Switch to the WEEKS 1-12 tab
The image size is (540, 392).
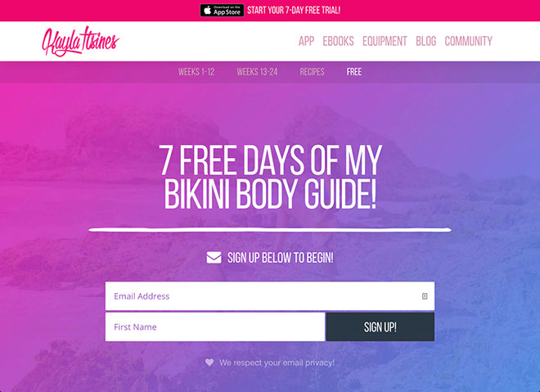(196, 72)
